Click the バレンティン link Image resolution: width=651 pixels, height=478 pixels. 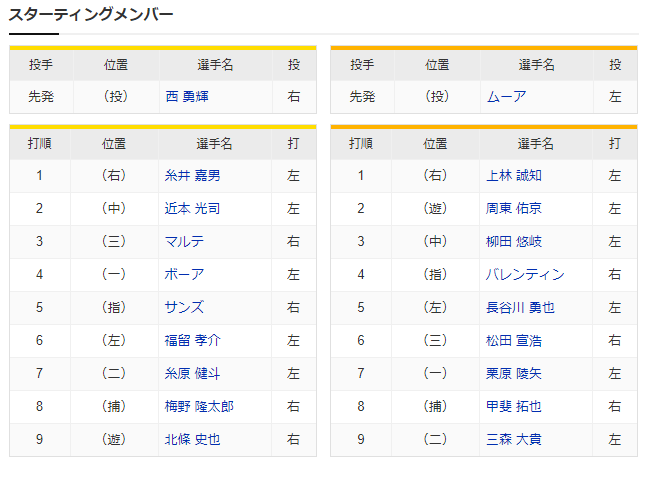click(525, 275)
